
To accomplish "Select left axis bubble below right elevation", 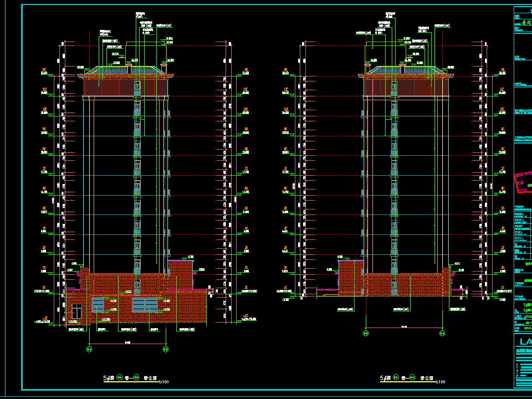I will coord(366,333).
